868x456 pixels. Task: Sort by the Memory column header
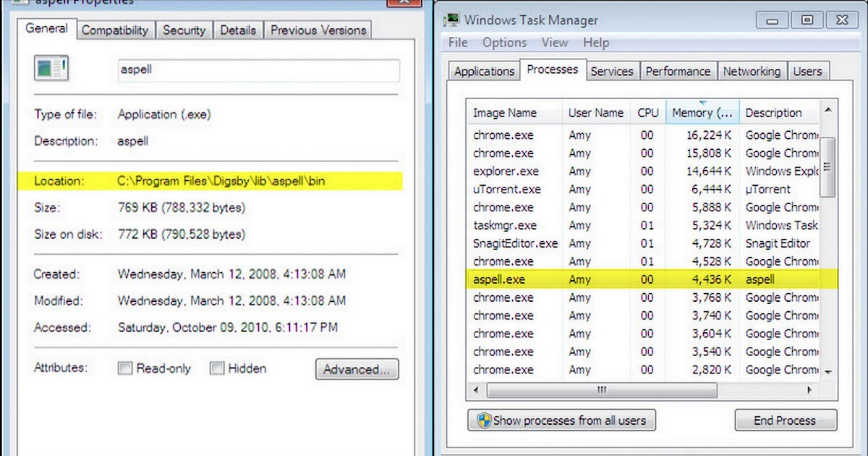click(x=702, y=113)
